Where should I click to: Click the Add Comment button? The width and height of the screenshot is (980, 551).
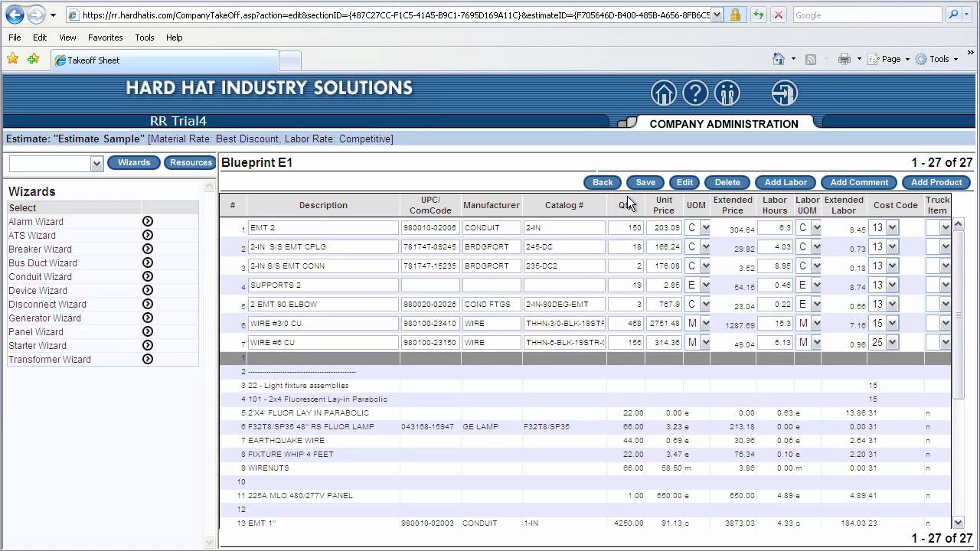pos(859,182)
